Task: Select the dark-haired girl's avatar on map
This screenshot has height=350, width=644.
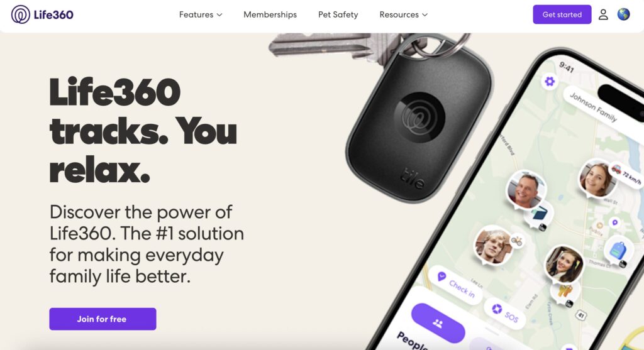Action: 564,265
